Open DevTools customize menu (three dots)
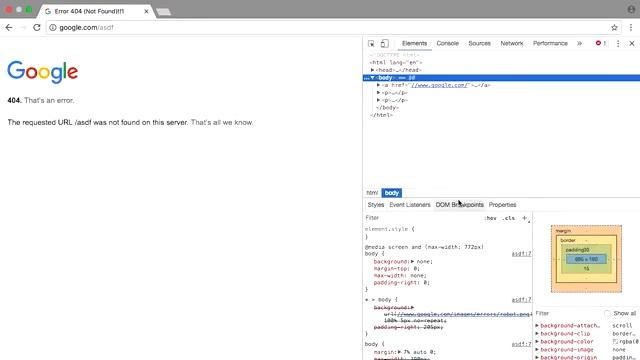 pos(618,43)
